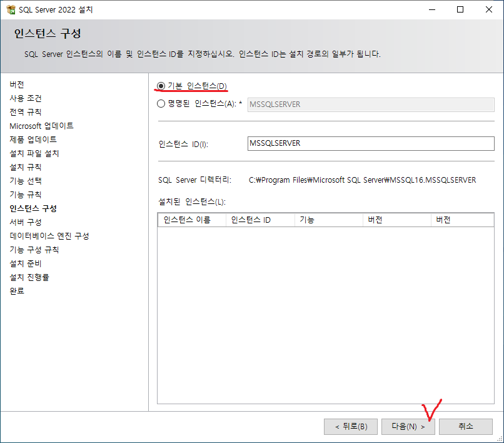Select the 설치 진행률 step

pos(29,277)
